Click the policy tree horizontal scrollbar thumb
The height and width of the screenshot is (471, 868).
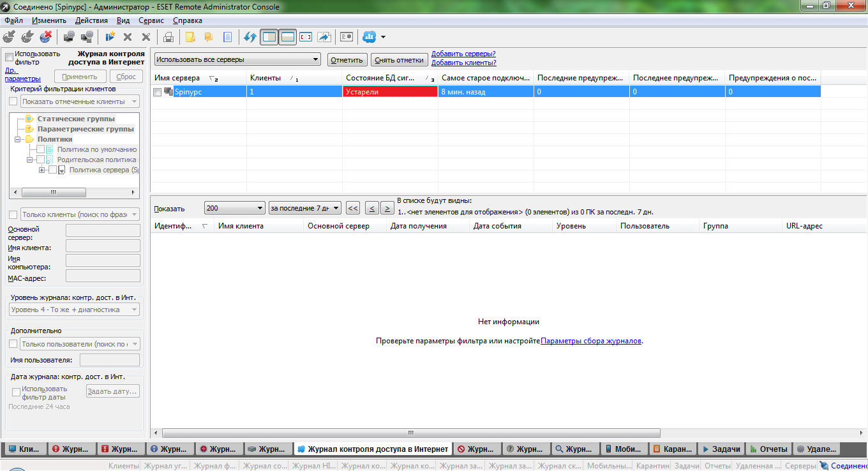(53, 192)
